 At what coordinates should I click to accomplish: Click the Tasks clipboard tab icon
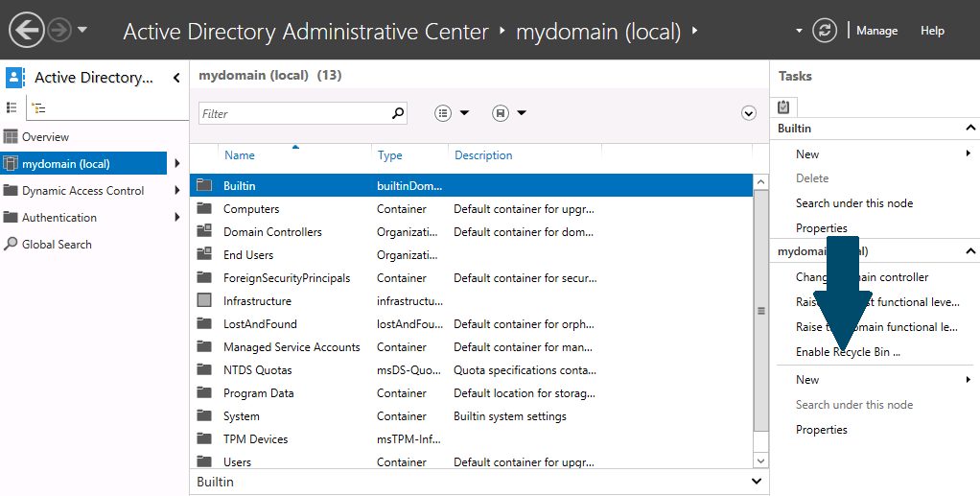(x=783, y=106)
